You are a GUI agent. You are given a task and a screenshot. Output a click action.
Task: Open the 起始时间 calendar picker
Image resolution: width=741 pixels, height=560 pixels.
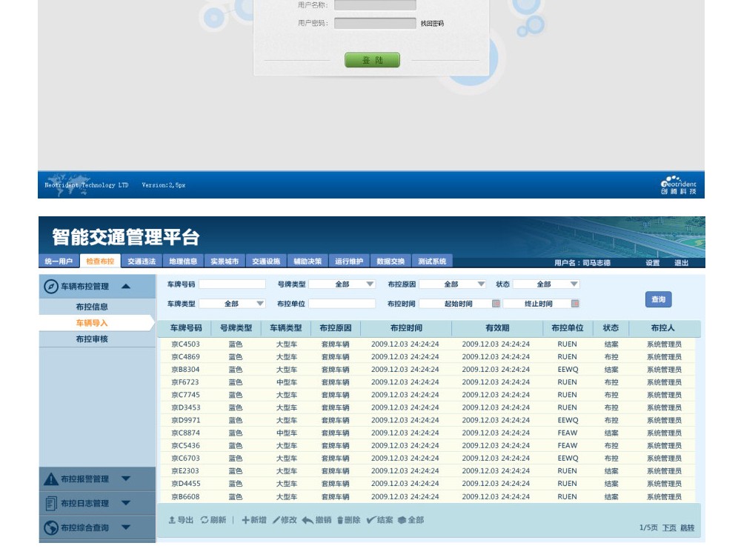(x=496, y=304)
